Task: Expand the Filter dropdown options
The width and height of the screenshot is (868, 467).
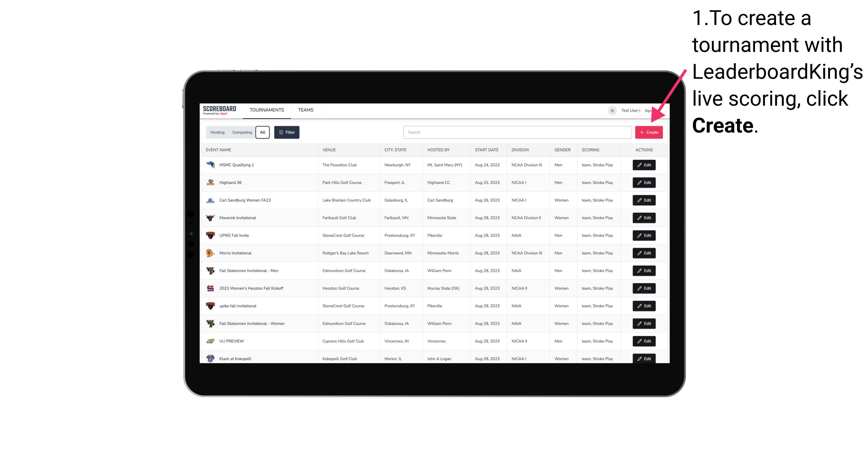Action: click(286, 132)
